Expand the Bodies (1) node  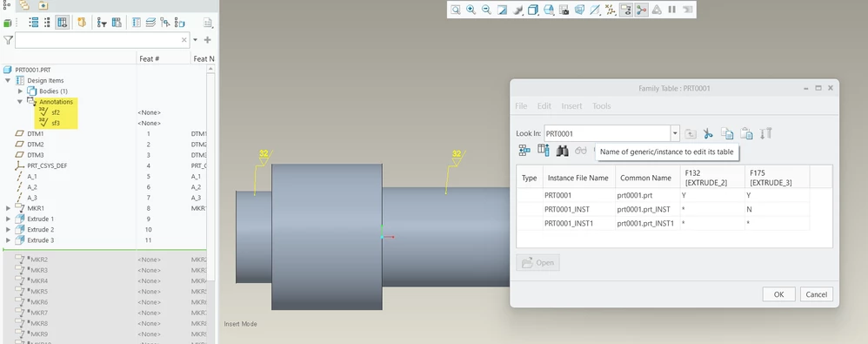pos(21,91)
